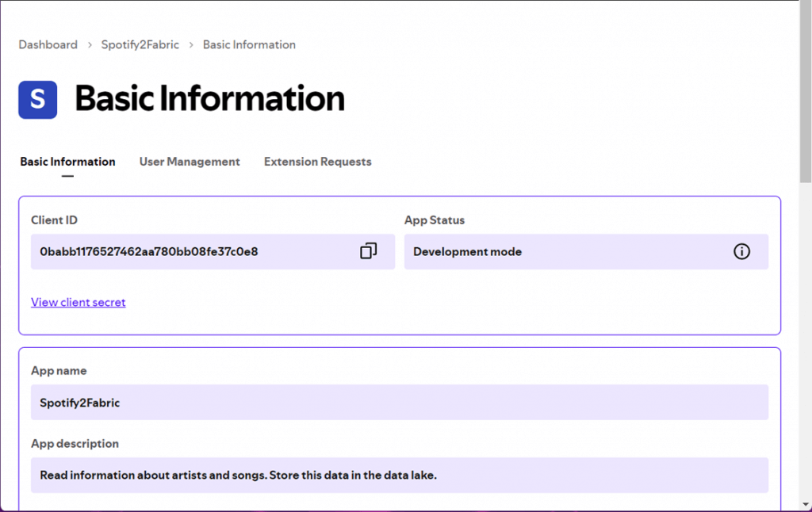Click the App description label
This screenshot has width=812, height=512.
pyautogui.click(x=75, y=444)
